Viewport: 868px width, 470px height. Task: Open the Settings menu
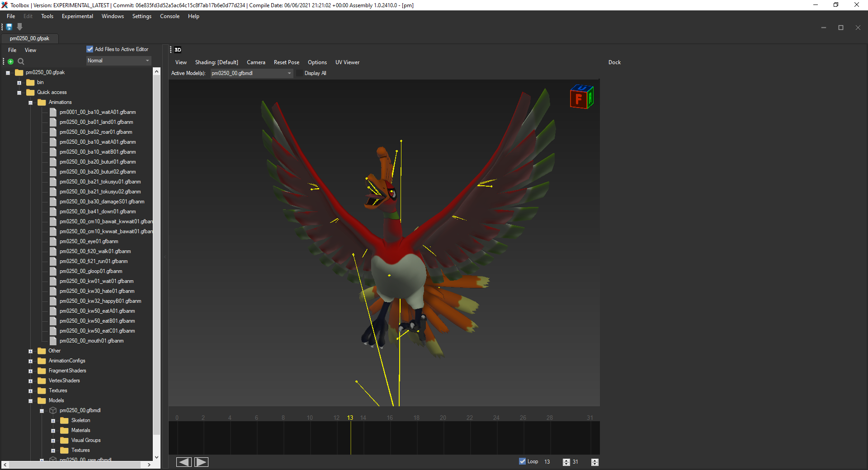click(142, 16)
